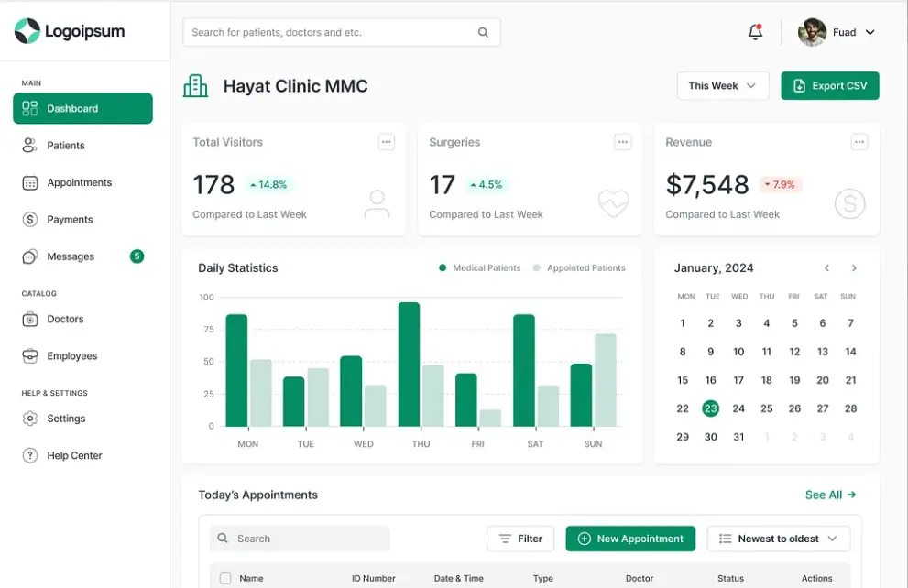Image resolution: width=908 pixels, height=588 pixels.
Task: Open the Fuad user profile dropdown
Action: click(x=837, y=32)
